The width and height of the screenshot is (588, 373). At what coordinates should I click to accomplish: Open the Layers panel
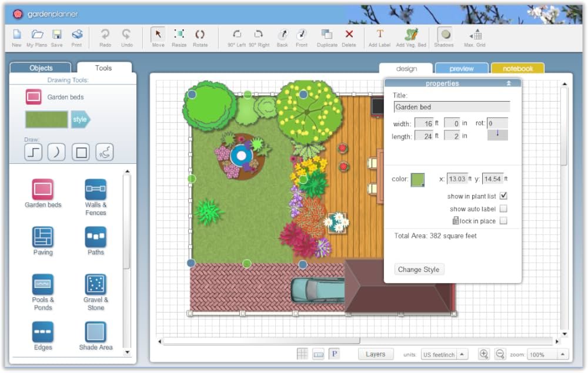tap(375, 354)
